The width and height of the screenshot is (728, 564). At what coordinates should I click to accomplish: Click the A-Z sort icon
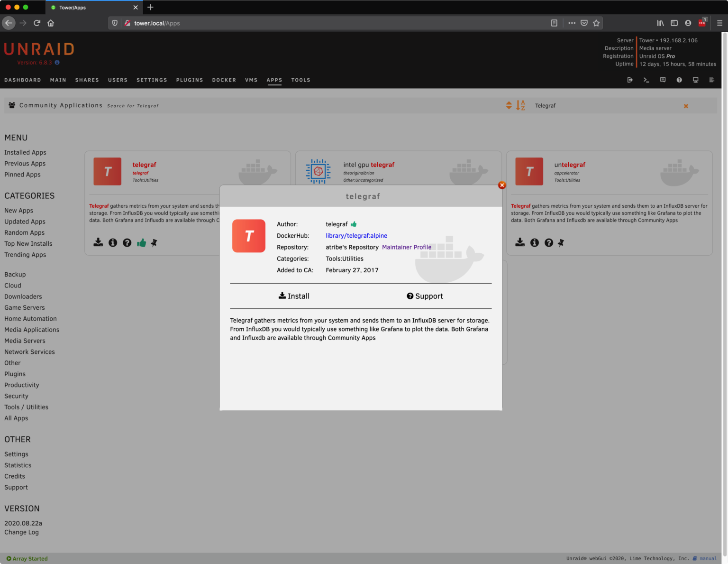tap(520, 105)
